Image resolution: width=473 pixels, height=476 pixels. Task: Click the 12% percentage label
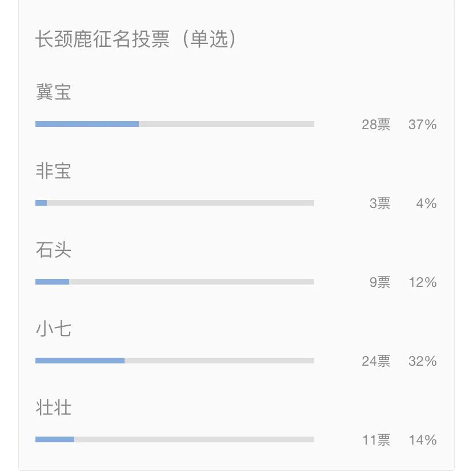tap(423, 282)
